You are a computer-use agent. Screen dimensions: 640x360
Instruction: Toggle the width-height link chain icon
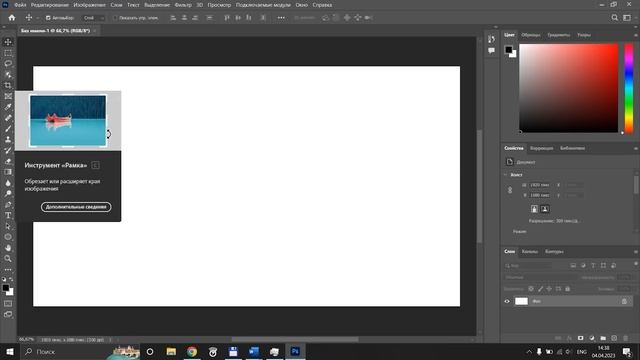click(x=510, y=190)
